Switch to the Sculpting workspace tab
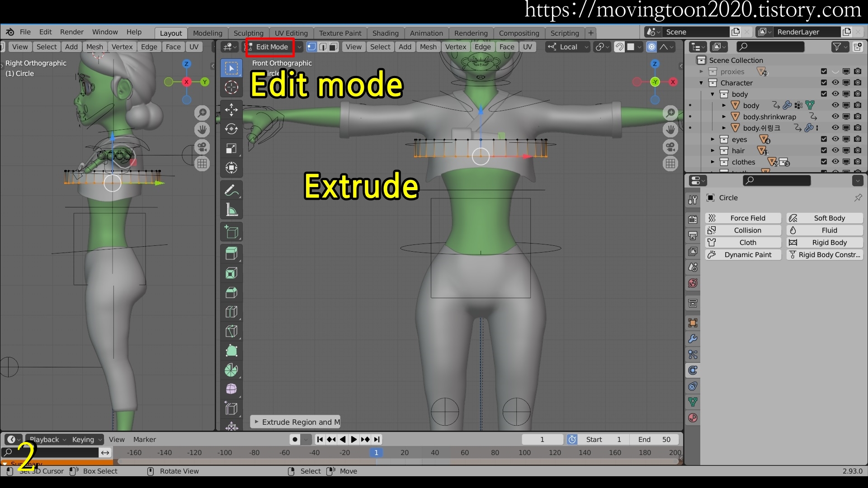The height and width of the screenshot is (488, 868). (x=248, y=33)
